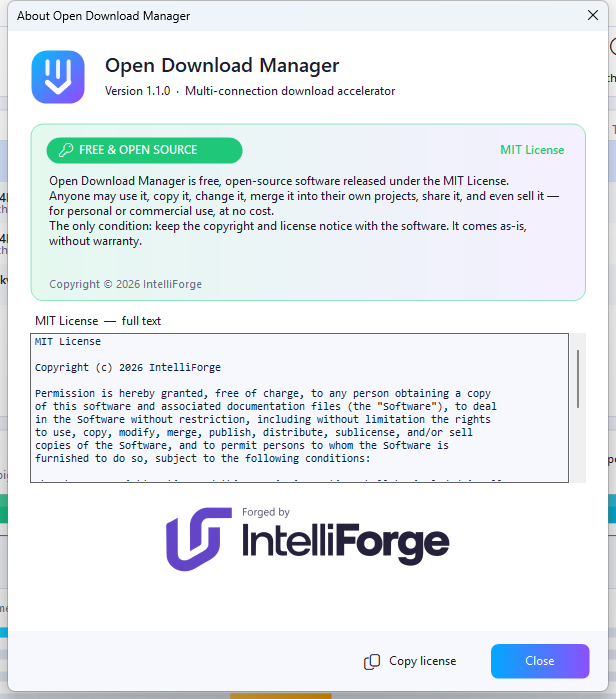Click the FREE & OPEN SOURCE badge
Screen dimensions: 616x699
pyautogui.click(x=144, y=150)
